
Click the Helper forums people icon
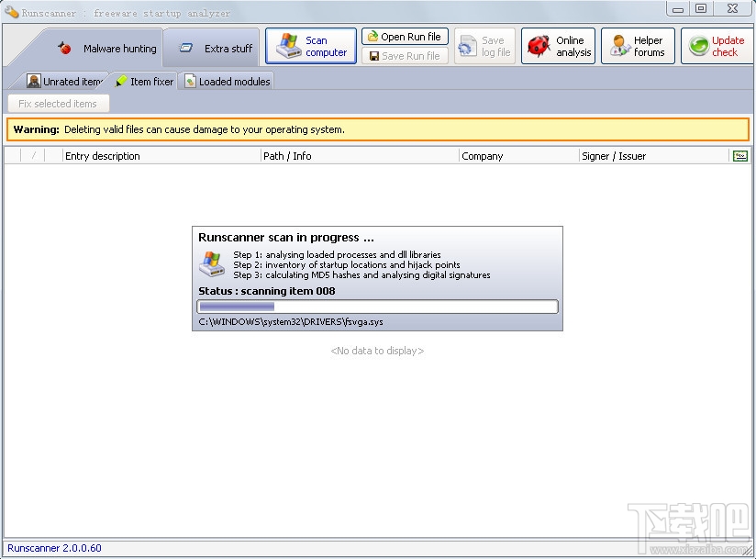point(618,45)
